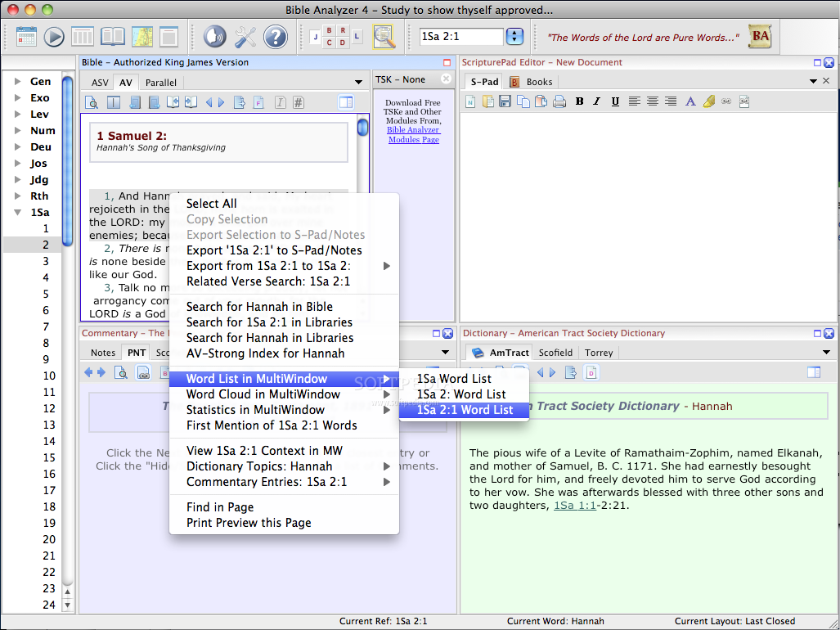Go to next chapter arrow in Bible toolbar

222,102
